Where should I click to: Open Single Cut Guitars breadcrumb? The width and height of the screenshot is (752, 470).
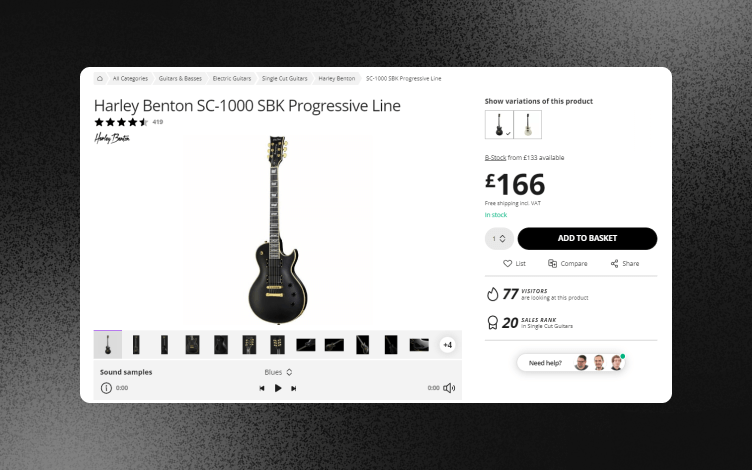(284, 79)
